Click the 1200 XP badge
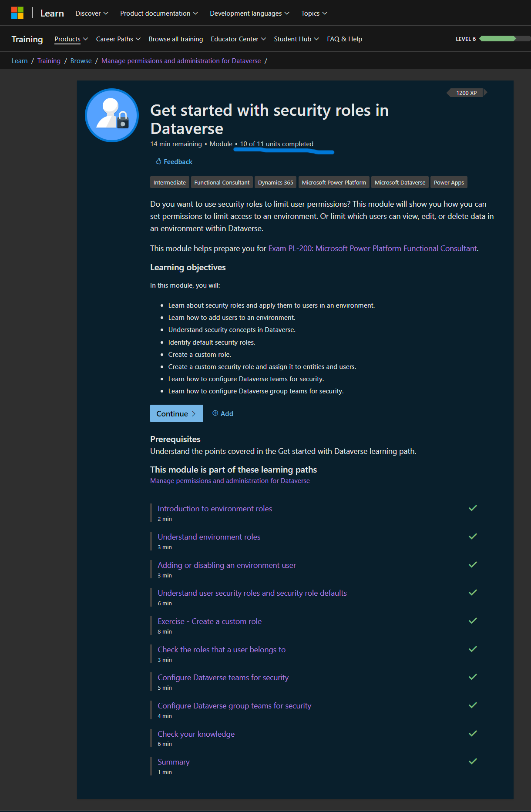Image resolution: width=531 pixels, height=812 pixels. click(x=467, y=93)
